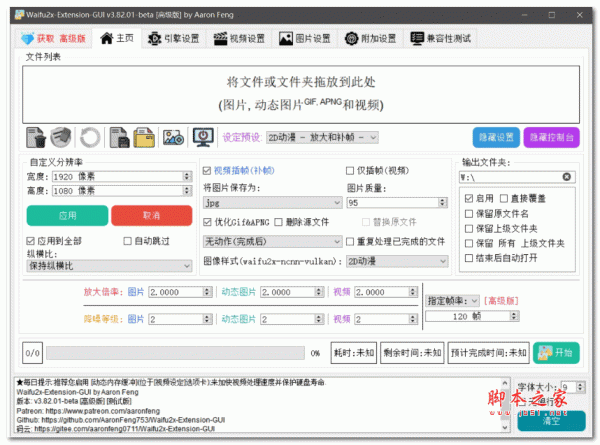Toggle 视频插帧(补帧) checkbox

click(x=207, y=171)
